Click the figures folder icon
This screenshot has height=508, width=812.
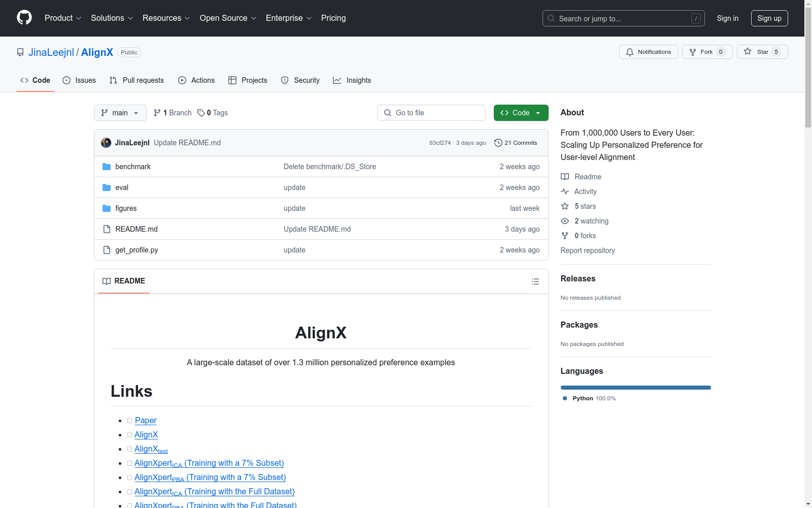[x=107, y=208]
